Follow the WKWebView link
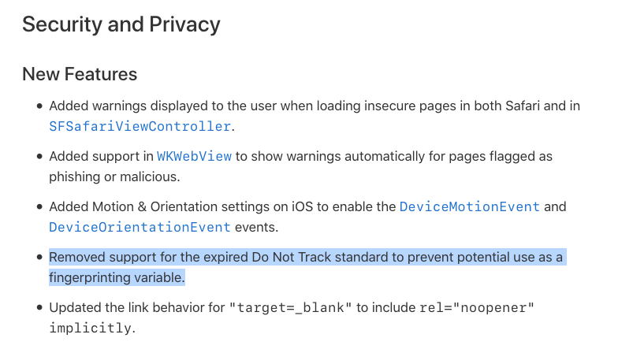The image size is (618, 364). [194, 156]
